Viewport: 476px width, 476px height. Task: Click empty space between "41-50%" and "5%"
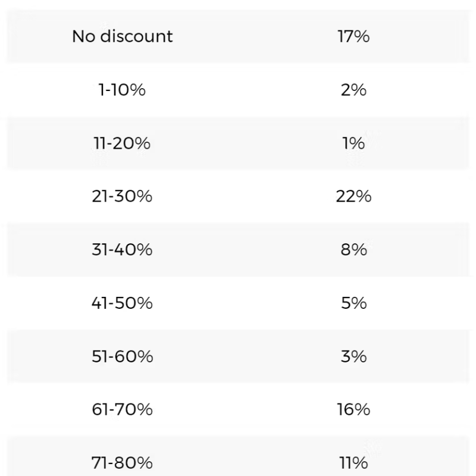(x=238, y=303)
